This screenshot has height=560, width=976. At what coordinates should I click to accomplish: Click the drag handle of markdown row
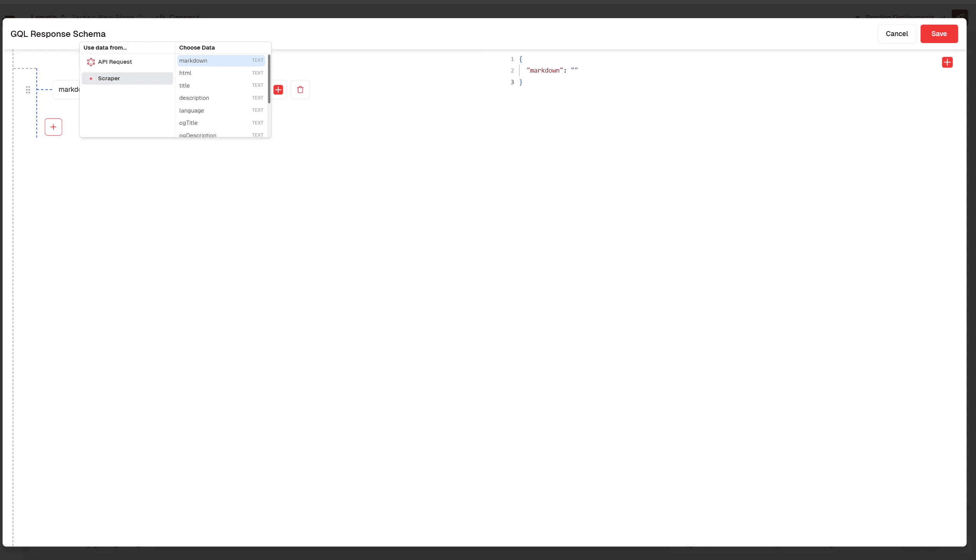click(28, 89)
